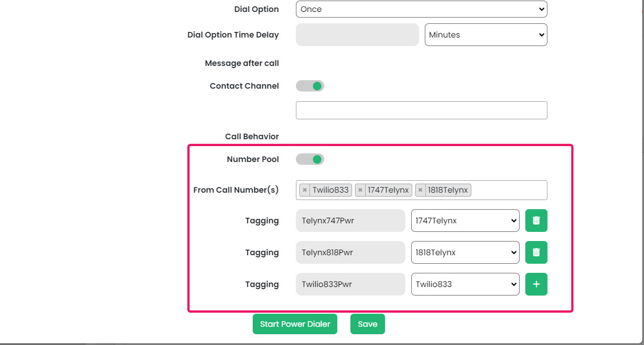Open the Dial Option dropdown showing Once
Screen dimensions: 644x345
[x=421, y=9]
